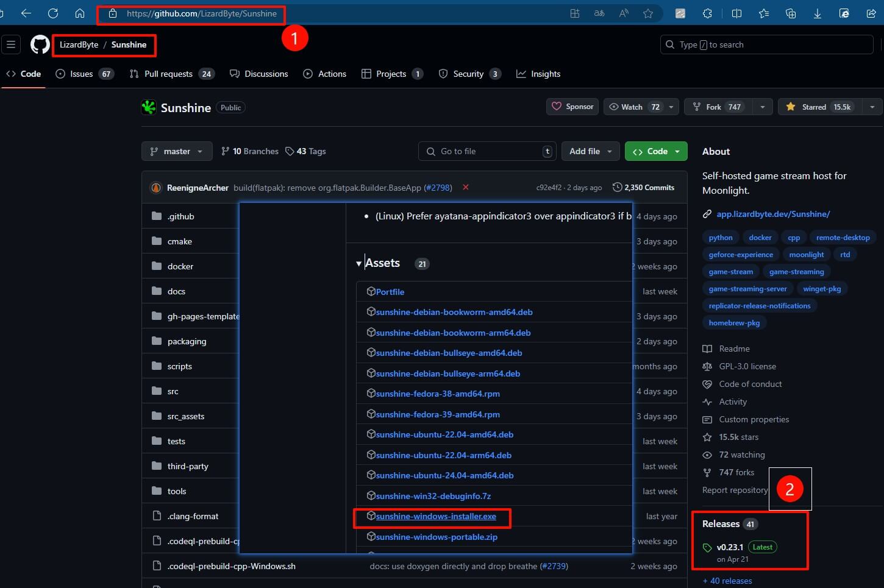884x588 pixels.
Task: Open GitHub hamburger navigation menu
Action: pyautogui.click(x=11, y=44)
